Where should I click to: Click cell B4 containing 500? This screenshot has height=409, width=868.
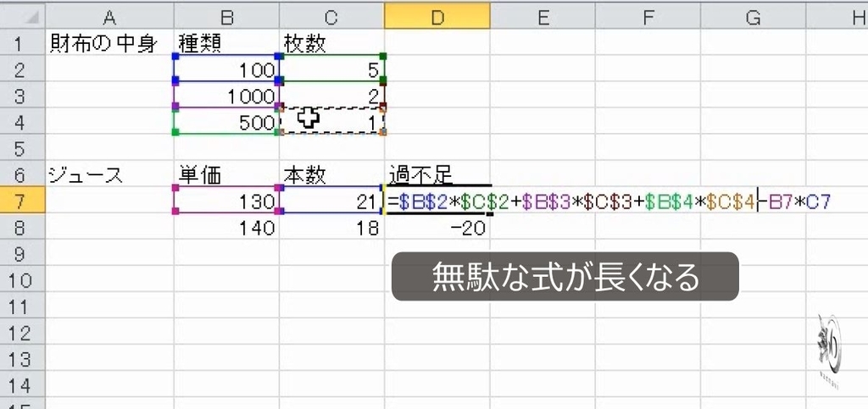(x=226, y=123)
